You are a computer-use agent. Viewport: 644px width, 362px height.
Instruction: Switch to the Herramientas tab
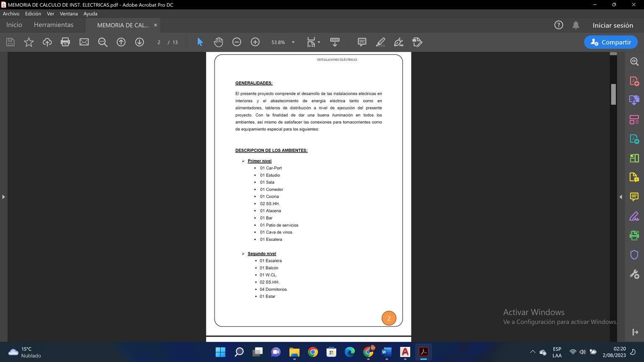pos(54,25)
